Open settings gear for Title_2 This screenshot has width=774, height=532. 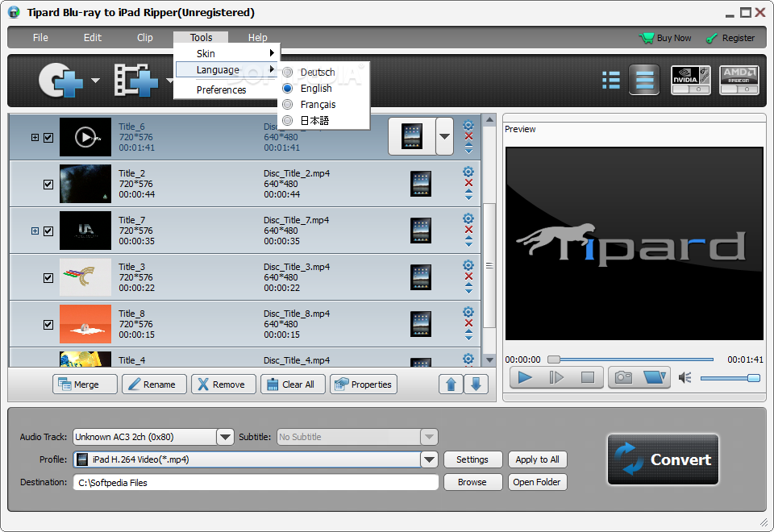point(468,172)
